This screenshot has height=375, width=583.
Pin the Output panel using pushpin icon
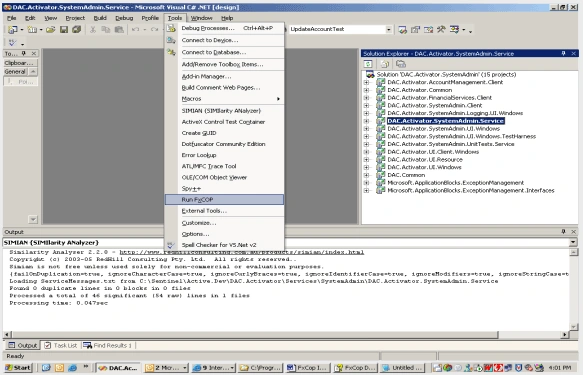click(564, 232)
